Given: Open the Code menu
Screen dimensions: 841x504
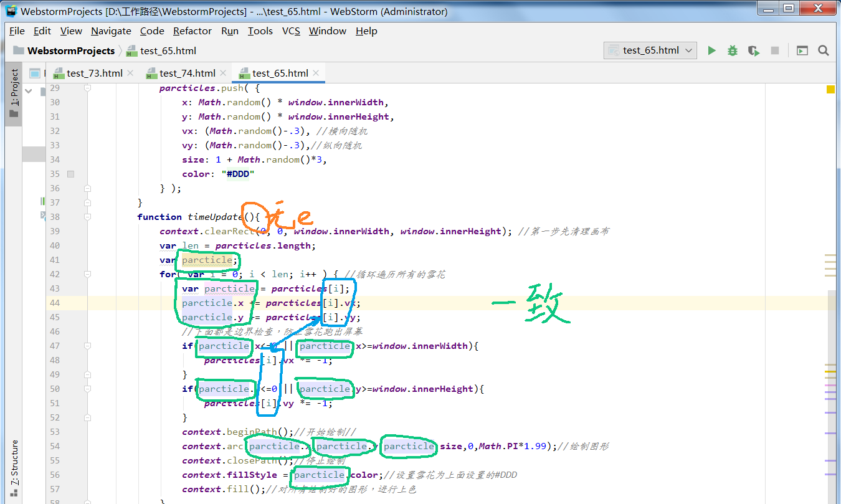Looking at the screenshot, I should (152, 31).
